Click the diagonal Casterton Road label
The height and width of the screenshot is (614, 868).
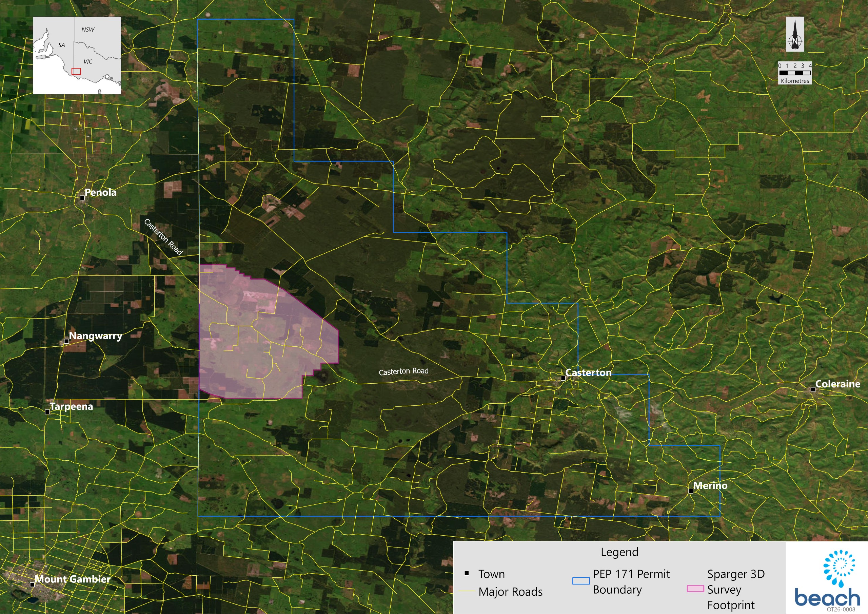(x=163, y=237)
